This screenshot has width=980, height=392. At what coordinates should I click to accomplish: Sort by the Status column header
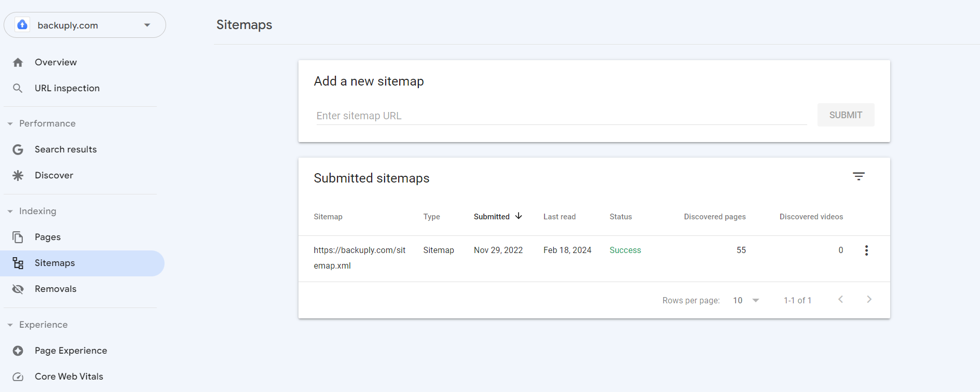621,217
